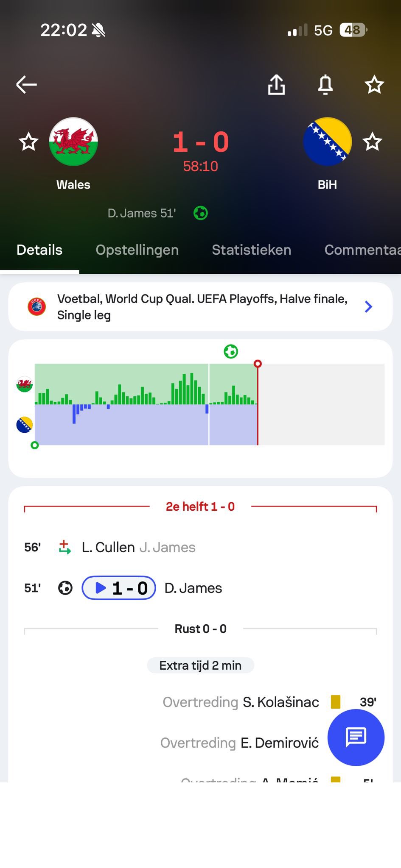Tap the goal ball icon above momentum graph

point(231,351)
